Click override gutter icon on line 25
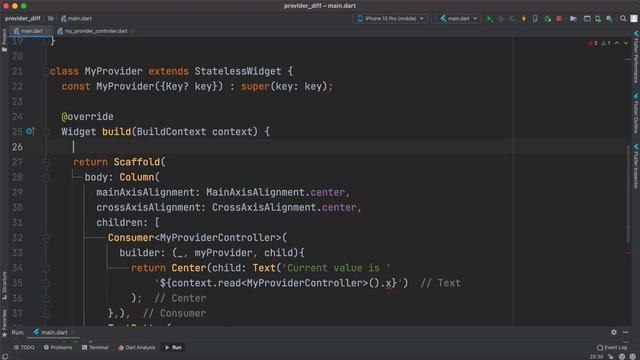 pyautogui.click(x=30, y=131)
